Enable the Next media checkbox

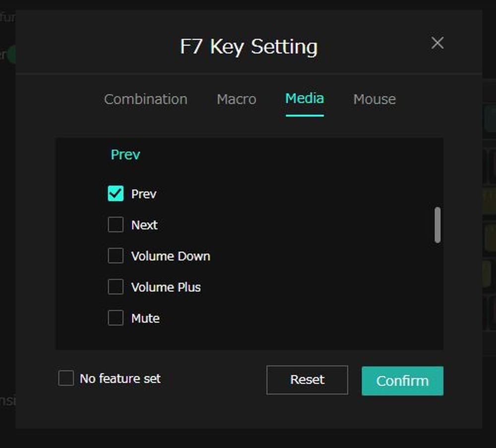[x=116, y=225]
